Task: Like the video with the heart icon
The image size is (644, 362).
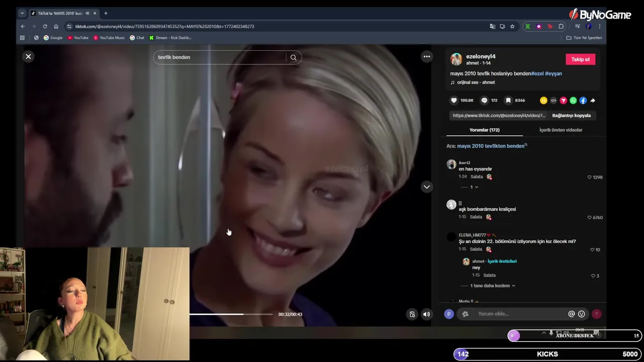Action: pos(454,101)
